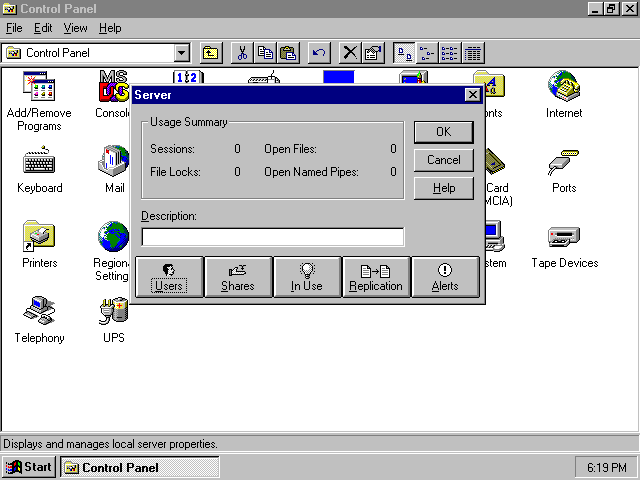Switch to Large Icons view
Viewport: 640px width, 480px height.
[x=404, y=53]
